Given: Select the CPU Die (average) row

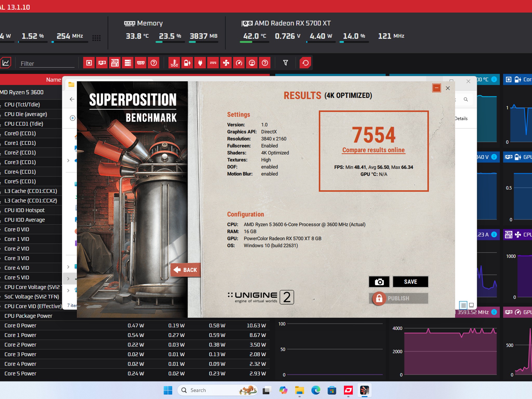Looking at the screenshot, I should point(31,114).
